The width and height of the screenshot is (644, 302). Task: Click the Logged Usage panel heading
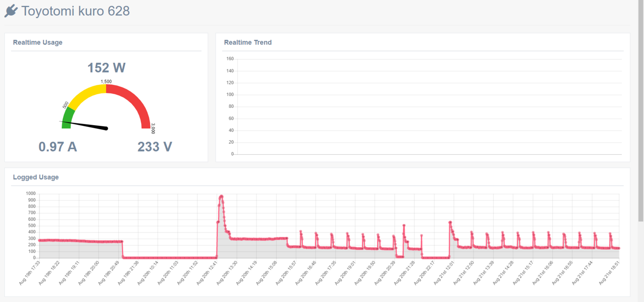(36, 177)
